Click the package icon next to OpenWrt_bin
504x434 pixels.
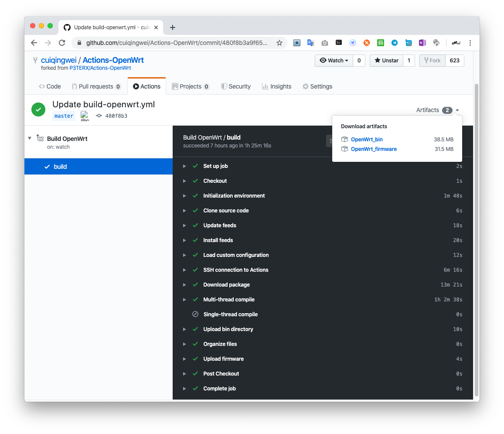[x=344, y=139]
